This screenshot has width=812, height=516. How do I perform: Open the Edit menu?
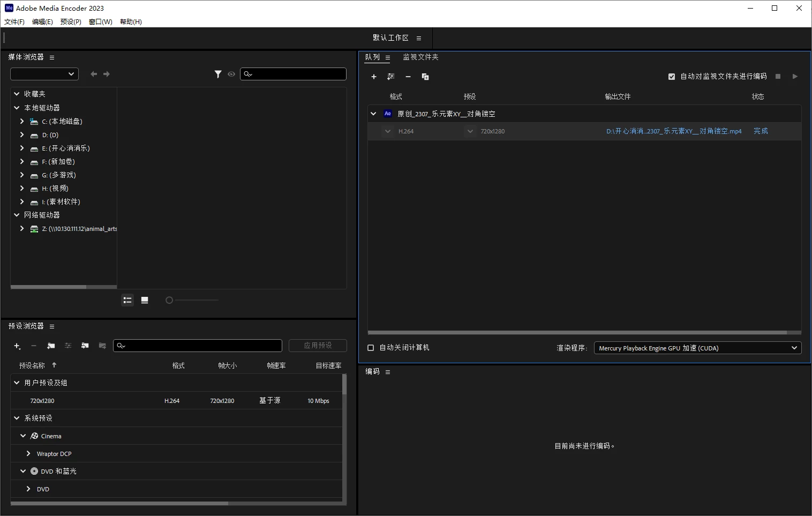(42, 22)
